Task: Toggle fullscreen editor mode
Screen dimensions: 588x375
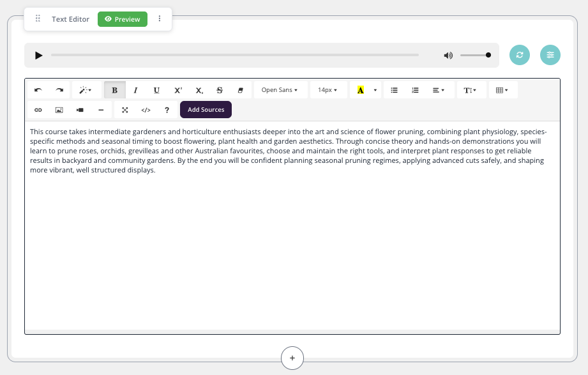Action: [125, 110]
